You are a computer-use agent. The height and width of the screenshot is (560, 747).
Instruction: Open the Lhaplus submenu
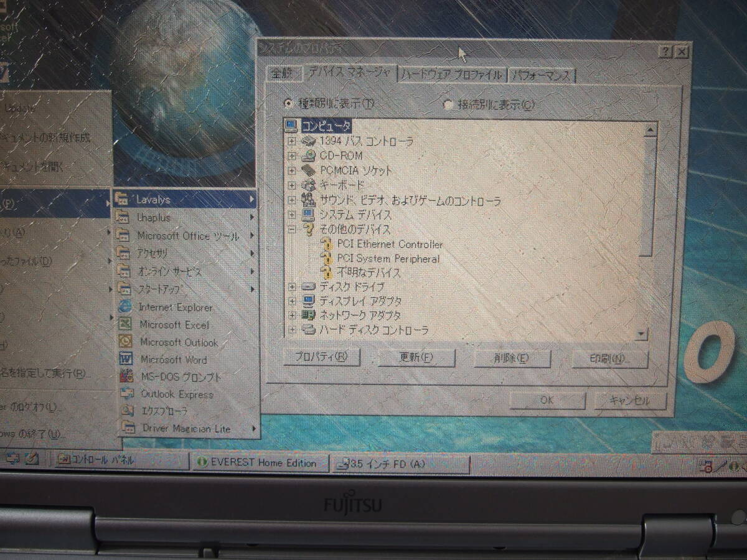pos(186,218)
